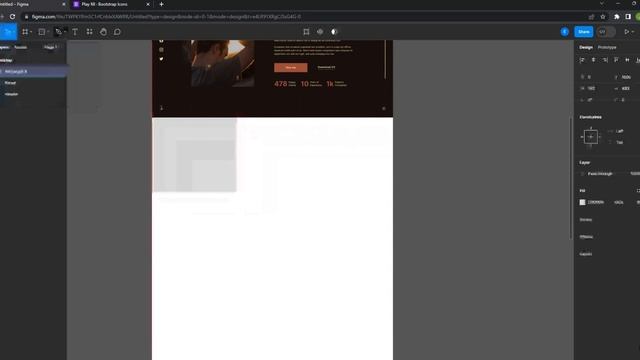Viewport: 640px width, 360px height.
Task: Select the Text tool
Action: coord(75,32)
